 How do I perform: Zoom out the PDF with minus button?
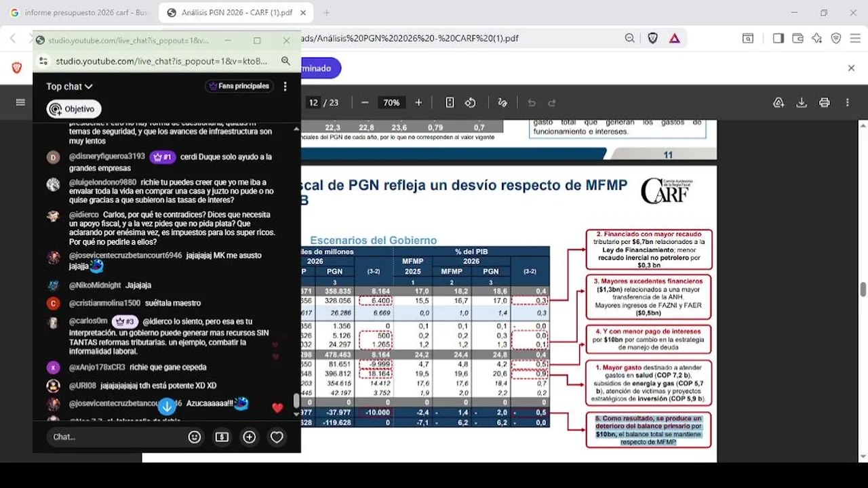365,102
